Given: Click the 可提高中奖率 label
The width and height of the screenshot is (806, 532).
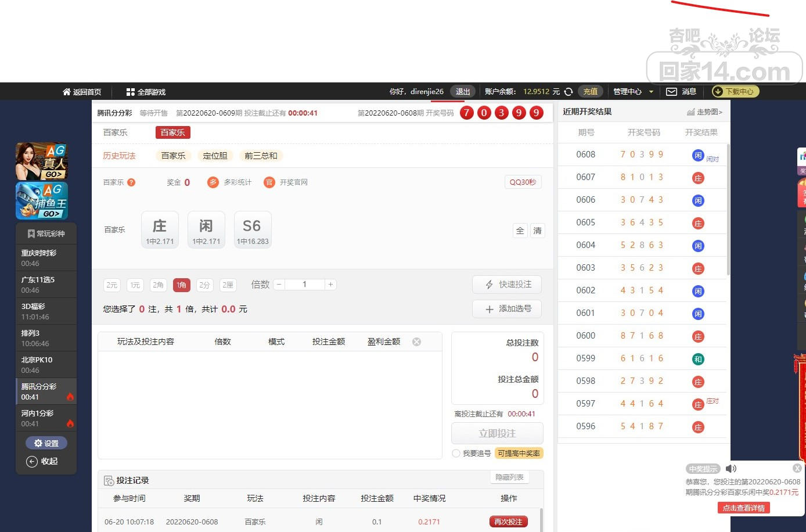Looking at the screenshot, I should 519,454.
